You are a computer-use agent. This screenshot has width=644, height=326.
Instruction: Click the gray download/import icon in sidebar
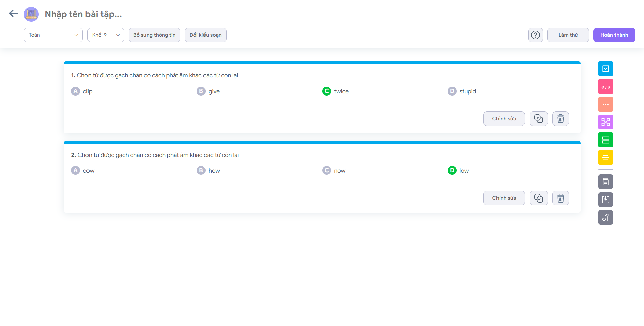[x=605, y=200]
